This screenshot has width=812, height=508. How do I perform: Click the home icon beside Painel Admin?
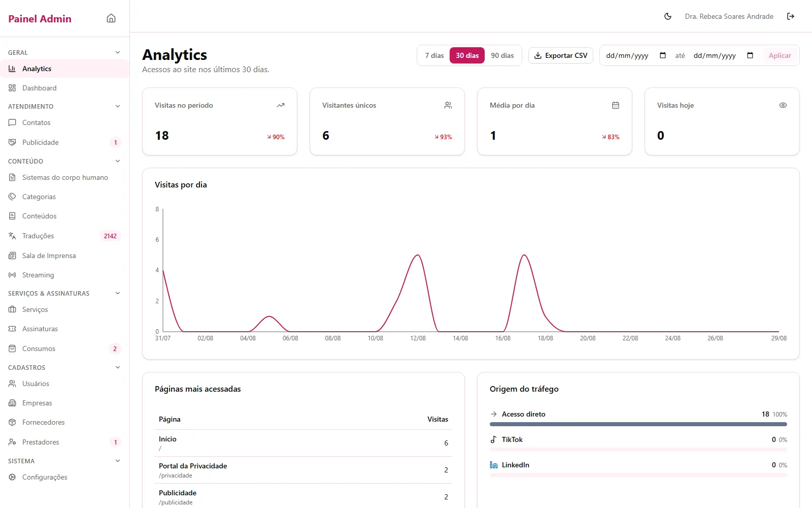coord(111,18)
